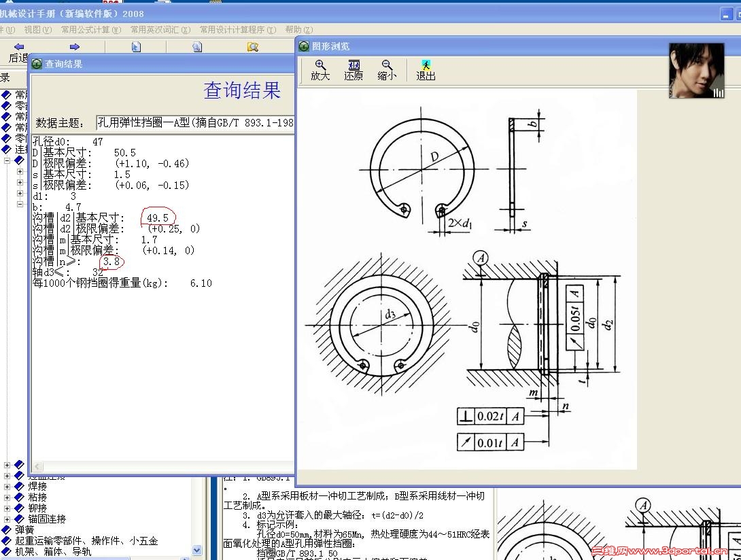Click the book icon beside 弹簧

[x=6, y=529]
